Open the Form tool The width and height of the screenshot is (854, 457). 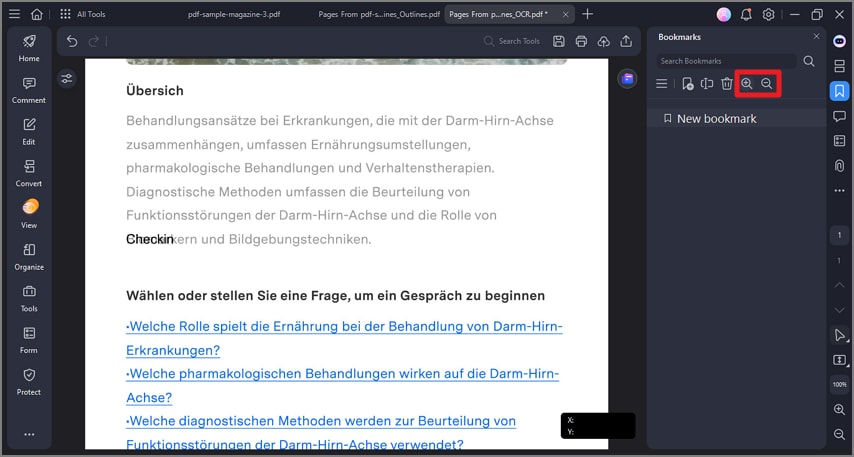(29, 340)
